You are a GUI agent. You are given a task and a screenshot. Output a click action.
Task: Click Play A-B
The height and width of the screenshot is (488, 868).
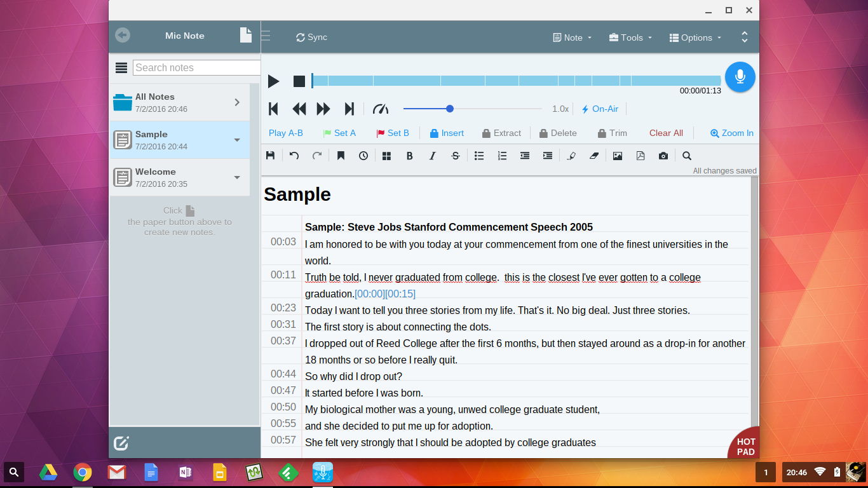[286, 133]
